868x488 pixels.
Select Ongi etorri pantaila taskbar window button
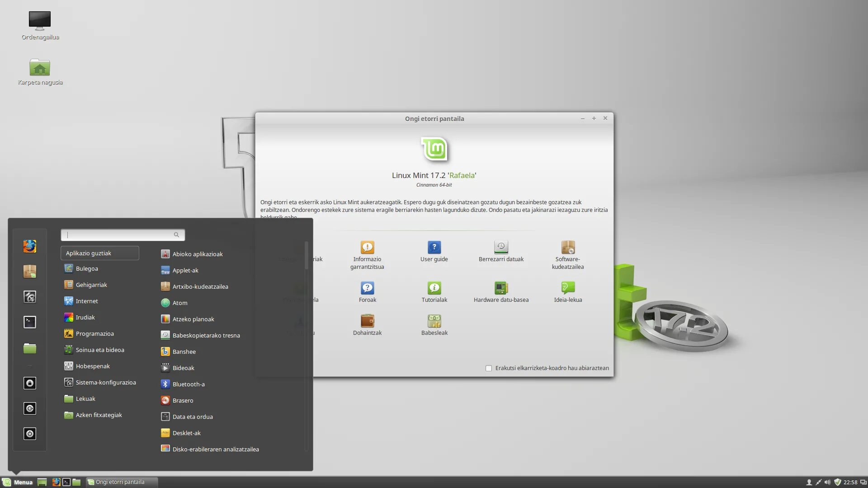(x=122, y=482)
